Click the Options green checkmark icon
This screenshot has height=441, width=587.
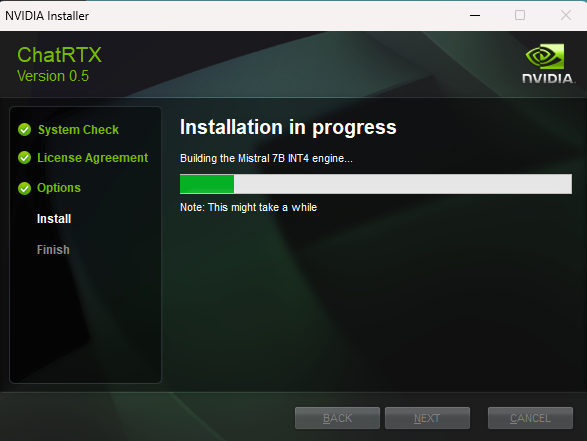[x=25, y=188]
